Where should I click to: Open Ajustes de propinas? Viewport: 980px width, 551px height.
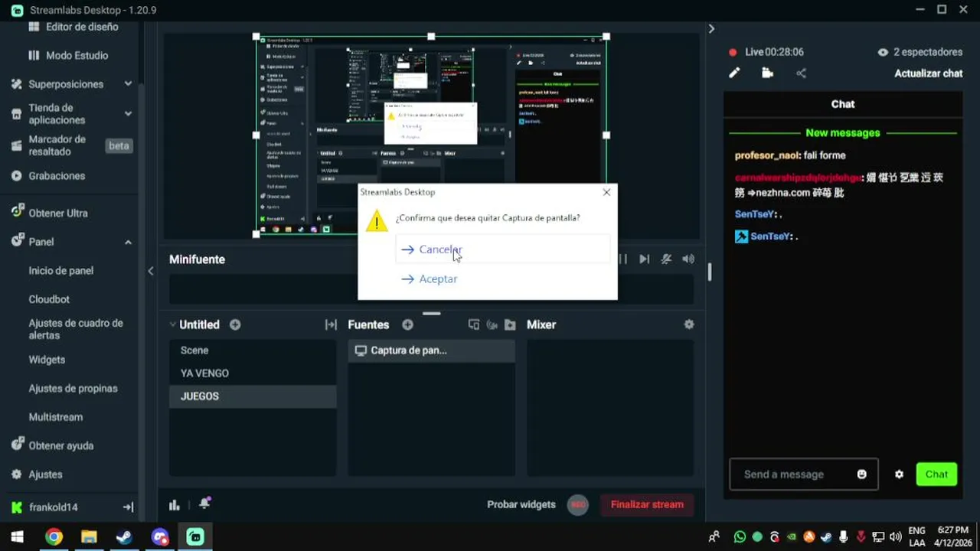[73, 388]
